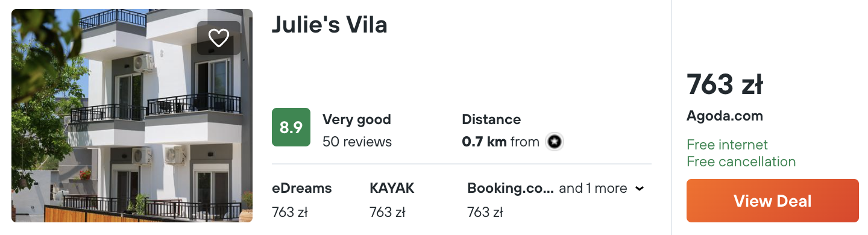
Task: Open the 50 reviews link
Action: [x=357, y=142]
